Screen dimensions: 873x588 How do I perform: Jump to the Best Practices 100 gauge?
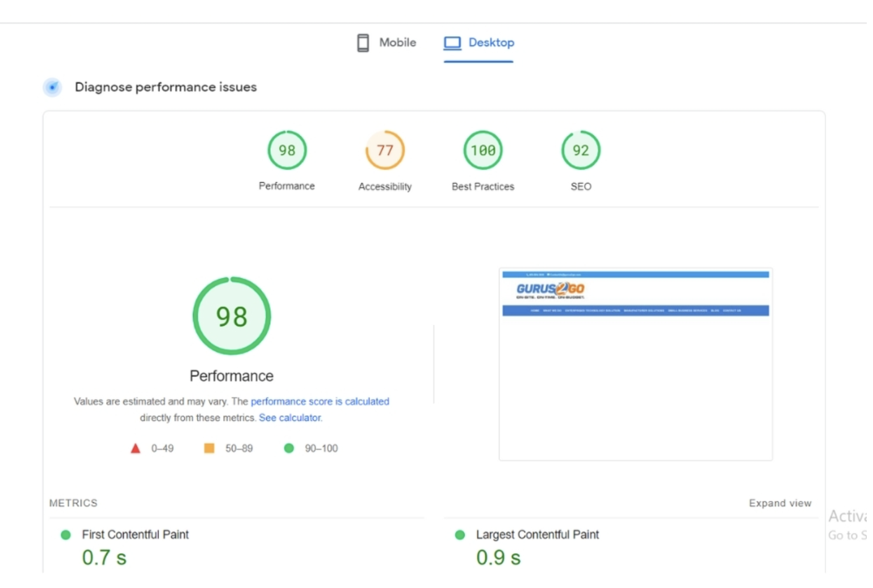[483, 150]
